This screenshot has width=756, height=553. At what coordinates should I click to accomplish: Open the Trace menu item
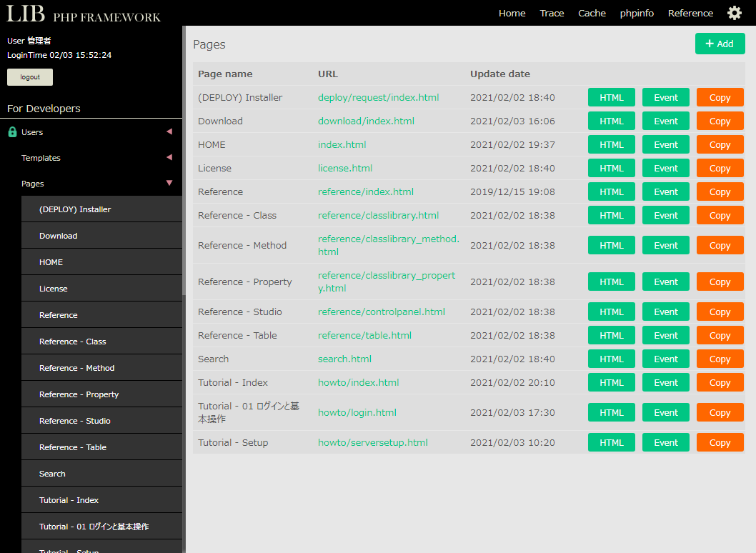[552, 13]
